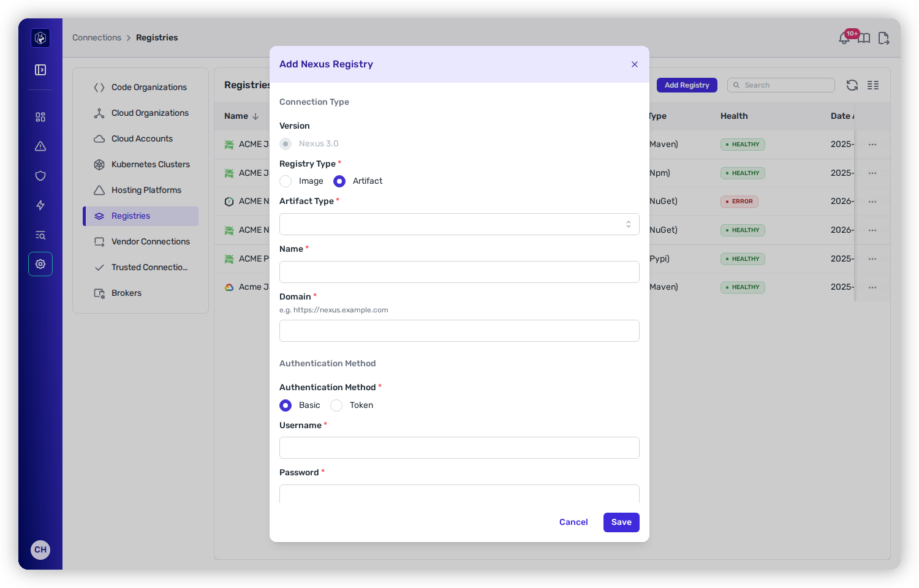Focus the Username input field
This screenshot has height=588, width=919.
[x=459, y=448]
